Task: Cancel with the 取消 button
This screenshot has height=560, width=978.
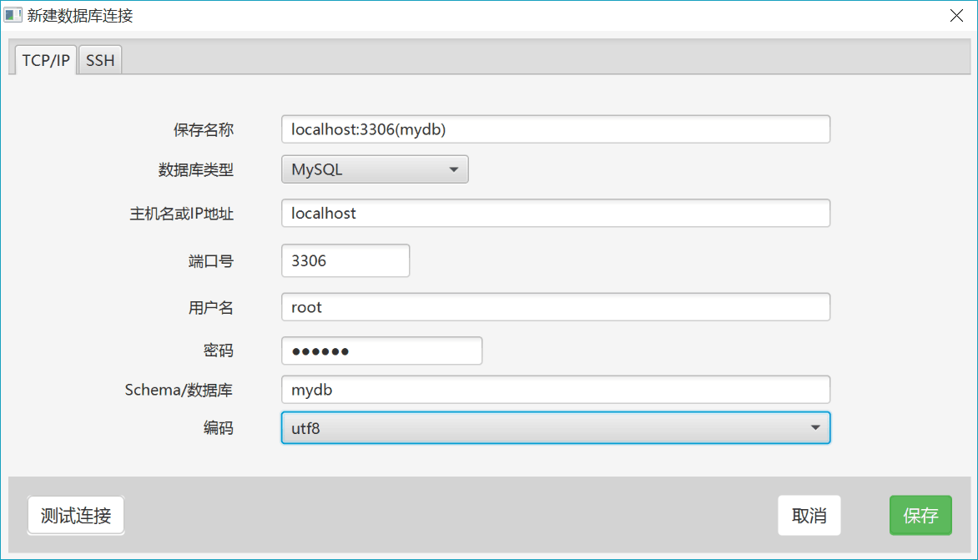Action: click(809, 516)
